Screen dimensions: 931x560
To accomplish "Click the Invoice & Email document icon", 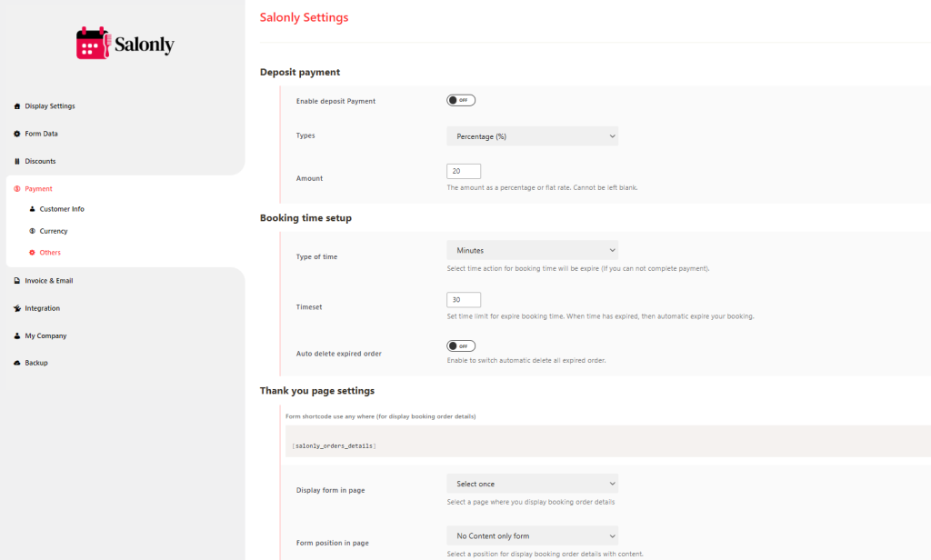I will (x=17, y=281).
